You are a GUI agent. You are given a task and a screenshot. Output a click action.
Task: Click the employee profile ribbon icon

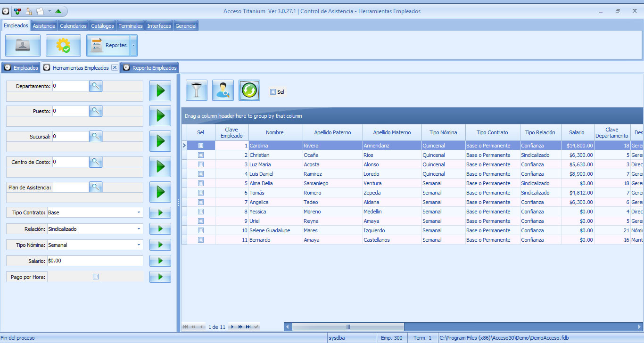[x=23, y=46]
